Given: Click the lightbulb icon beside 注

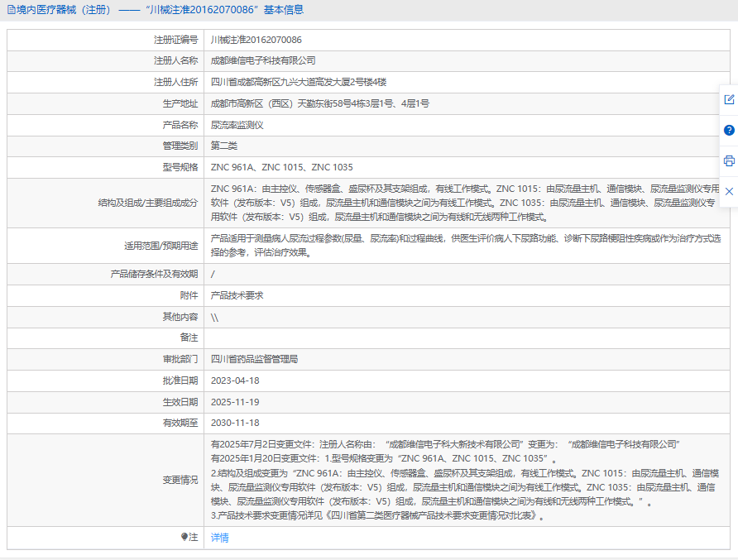Looking at the screenshot, I should tap(184, 537).
